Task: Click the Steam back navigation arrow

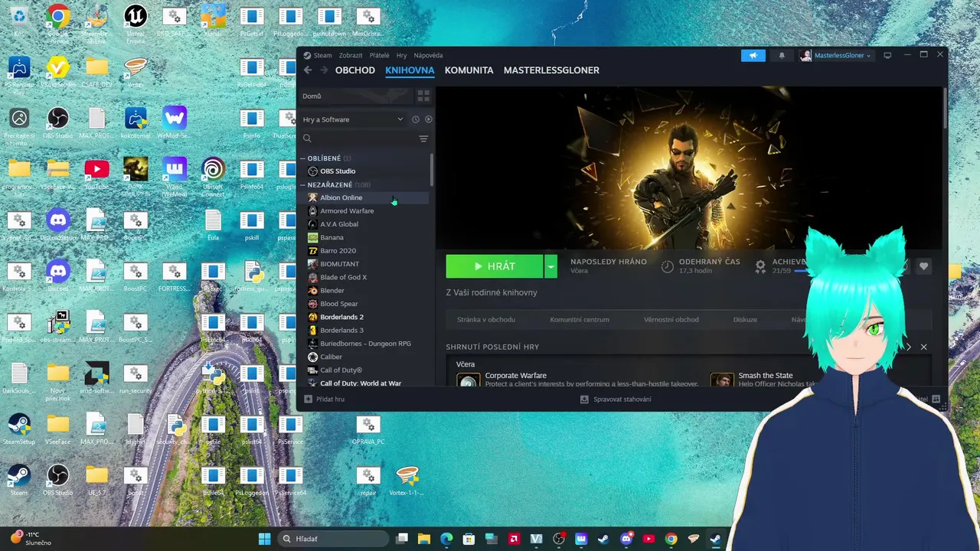Action: pos(308,70)
